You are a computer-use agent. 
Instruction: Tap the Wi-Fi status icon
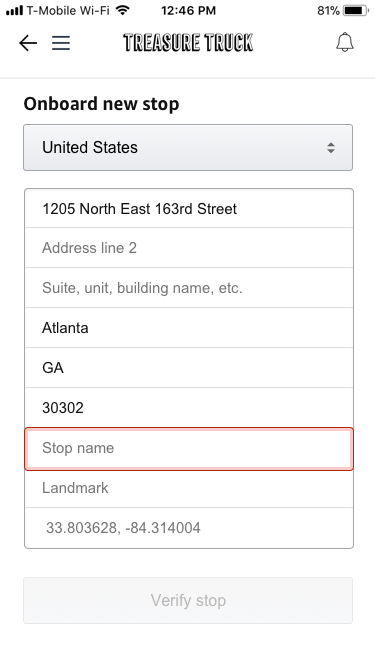pos(123,10)
